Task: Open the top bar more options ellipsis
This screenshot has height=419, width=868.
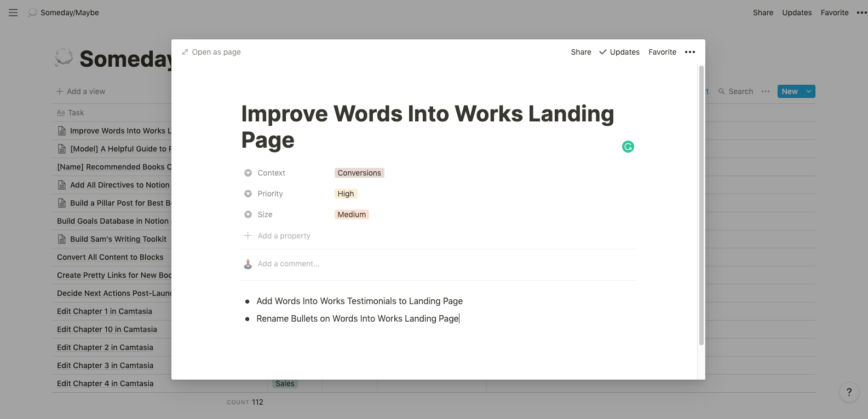Action: 861,13
